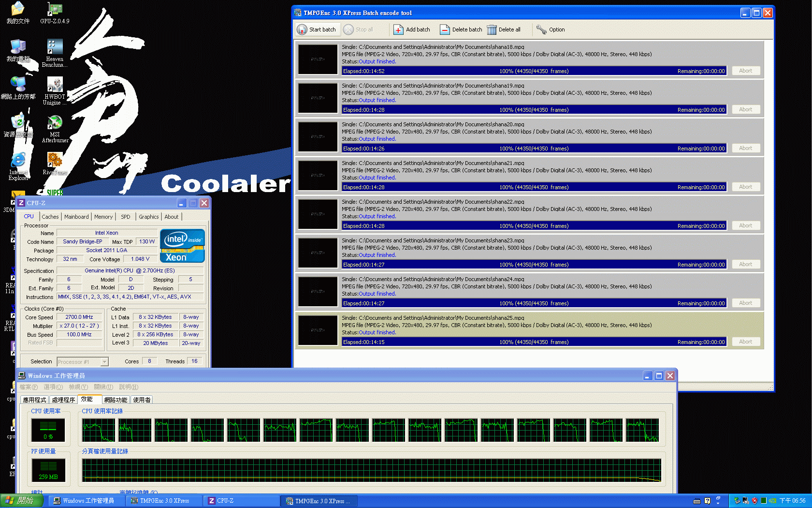The image size is (812, 508).
Task: Open the Recycle Bin desktop icon
Action: [x=18, y=122]
